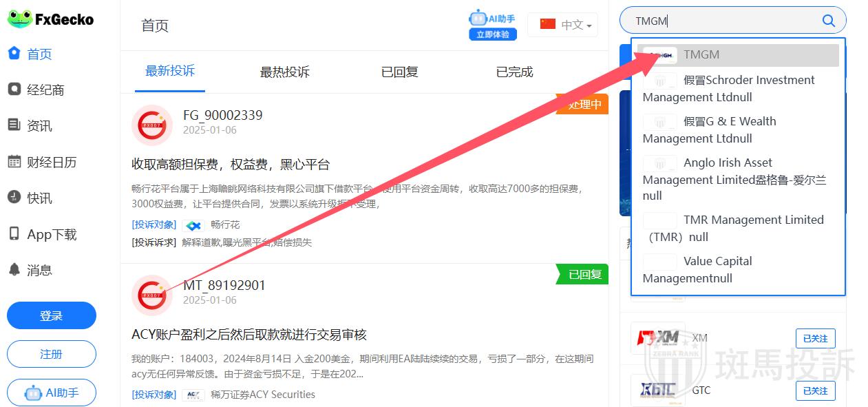The height and width of the screenshot is (407, 868).
Task: Open the 快讯 flash news section
Action: (39, 198)
